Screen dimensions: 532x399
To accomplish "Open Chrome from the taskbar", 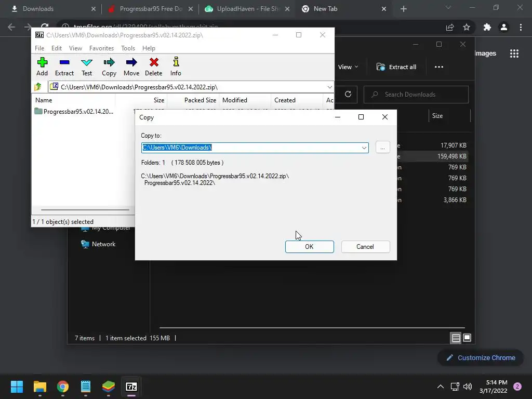I will pos(63,387).
